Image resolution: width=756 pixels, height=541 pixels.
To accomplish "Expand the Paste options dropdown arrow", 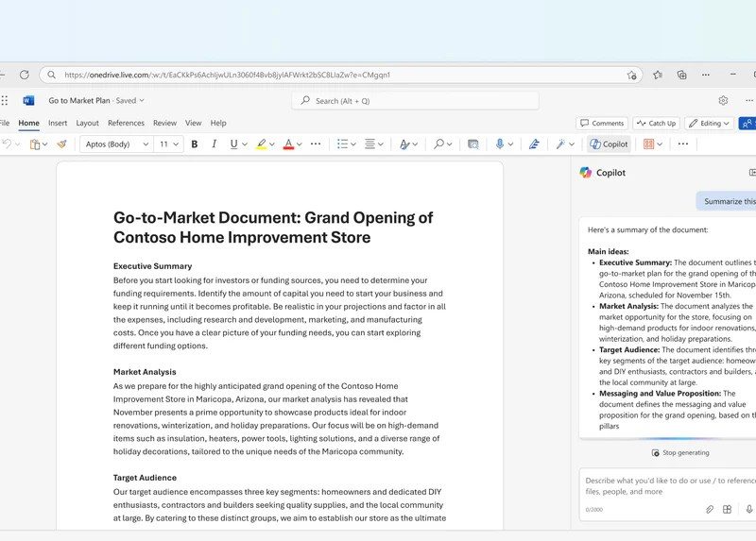I will 44,144.
